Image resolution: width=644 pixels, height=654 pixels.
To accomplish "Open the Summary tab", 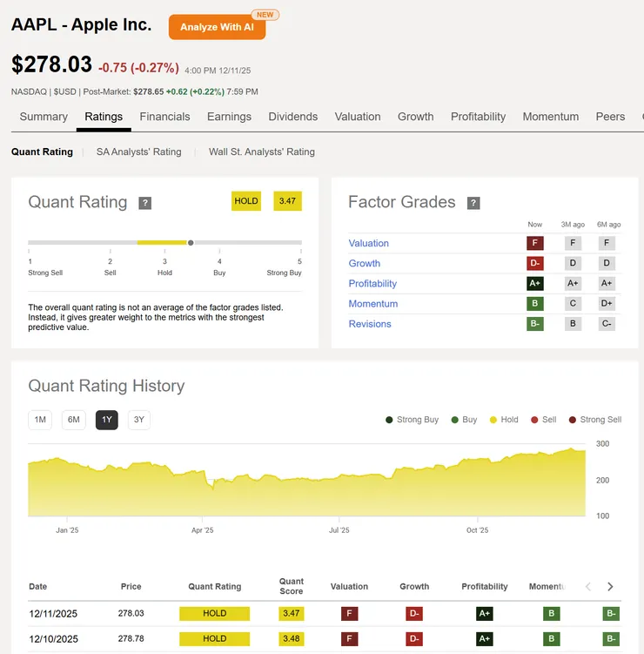I will pos(44,117).
